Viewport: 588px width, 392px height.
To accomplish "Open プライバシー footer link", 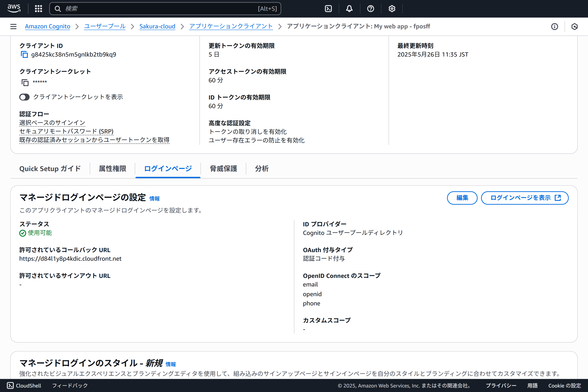I will (501, 386).
